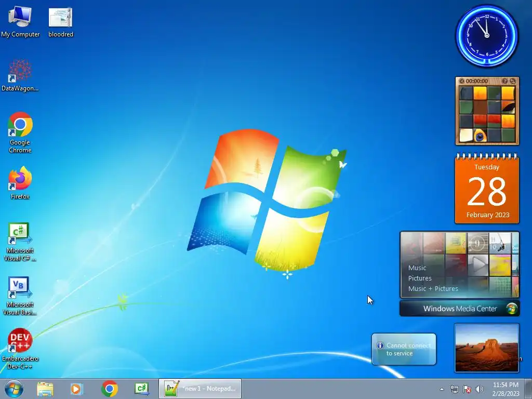Open the network status tray icon

coord(454,389)
